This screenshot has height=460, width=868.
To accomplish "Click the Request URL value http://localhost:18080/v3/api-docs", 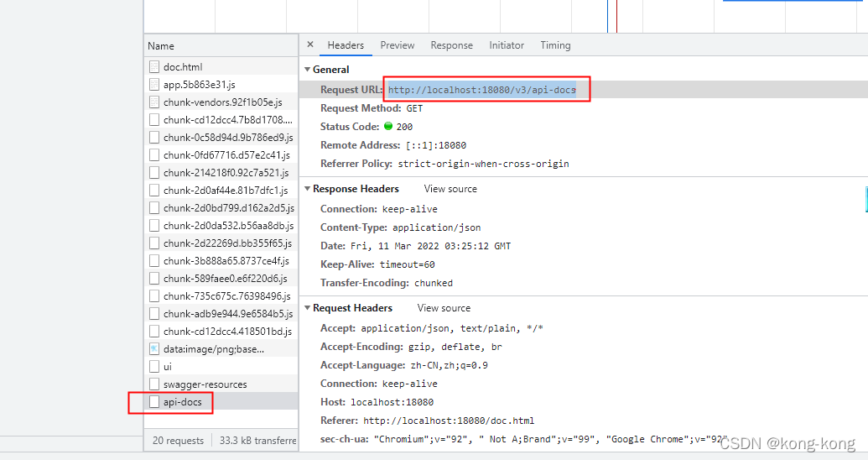I will tap(481, 90).
